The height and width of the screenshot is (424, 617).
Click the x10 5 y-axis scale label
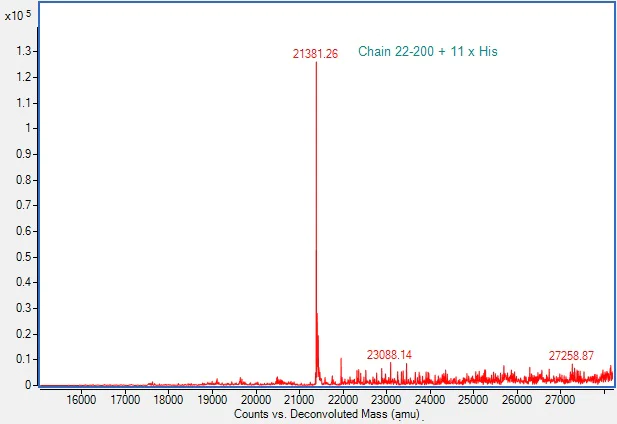(x=18, y=16)
